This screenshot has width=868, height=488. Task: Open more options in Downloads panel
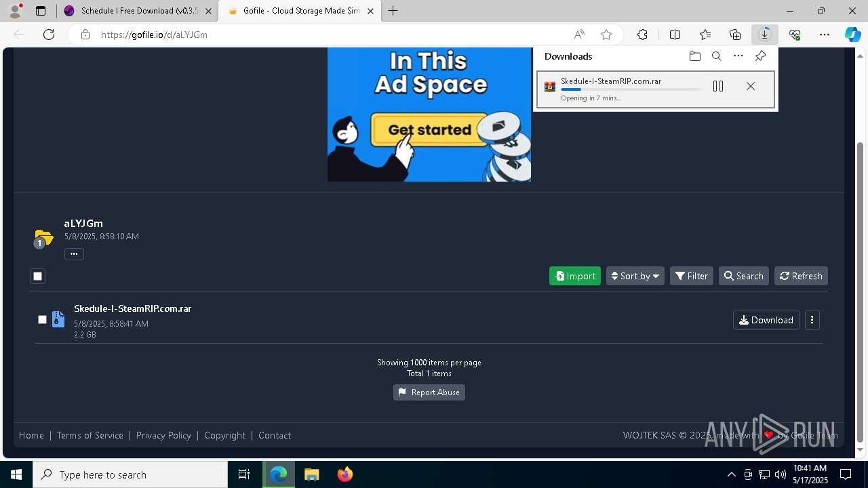[738, 56]
